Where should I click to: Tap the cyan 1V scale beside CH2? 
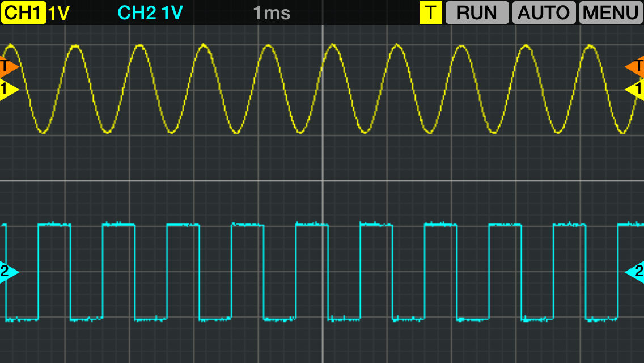(172, 12)
